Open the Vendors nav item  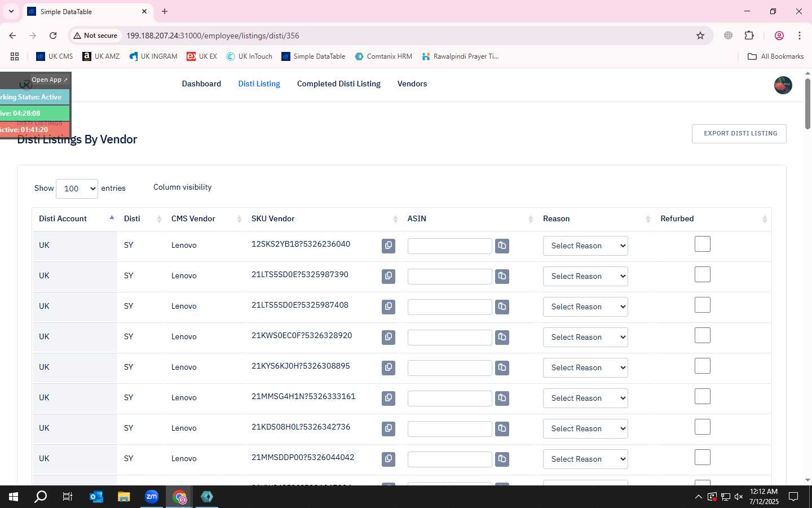pos(412,84)
